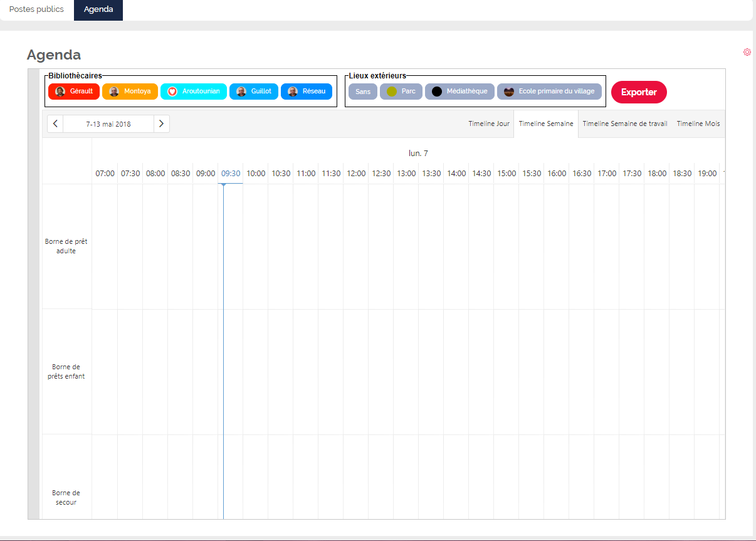Screen dimensions: 756x541
Task: Click the 10:00 time header
Action: pos(256,174)
